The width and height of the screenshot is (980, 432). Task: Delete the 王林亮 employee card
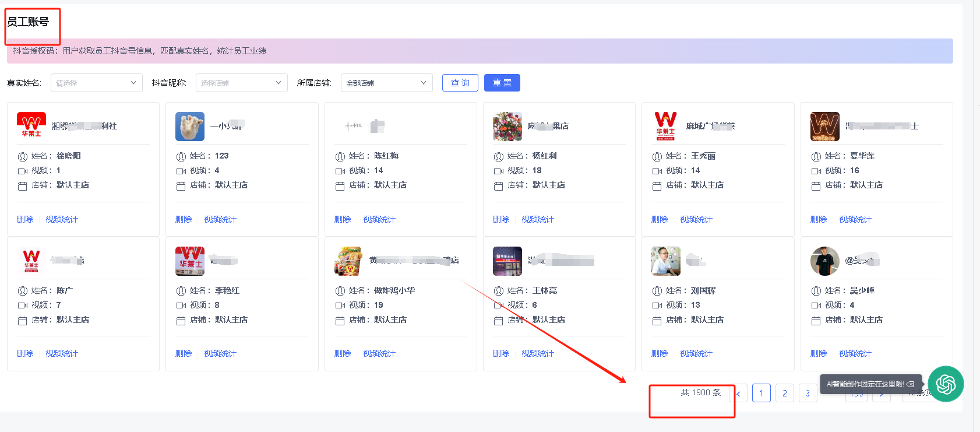coord(501,353)
